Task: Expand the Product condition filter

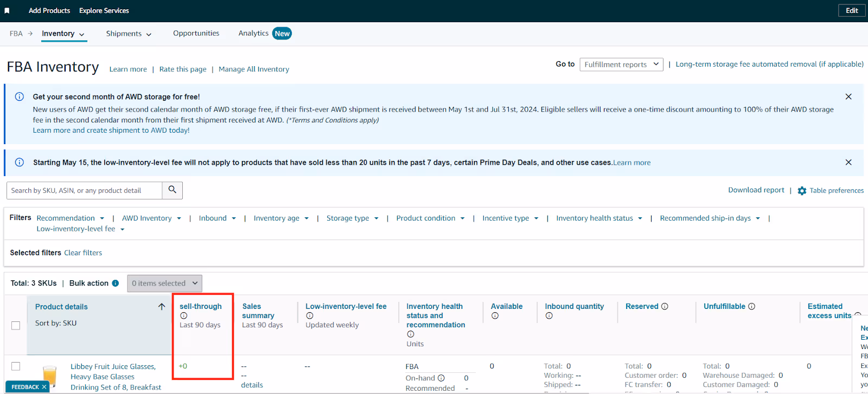Action: tap(431, 218)
